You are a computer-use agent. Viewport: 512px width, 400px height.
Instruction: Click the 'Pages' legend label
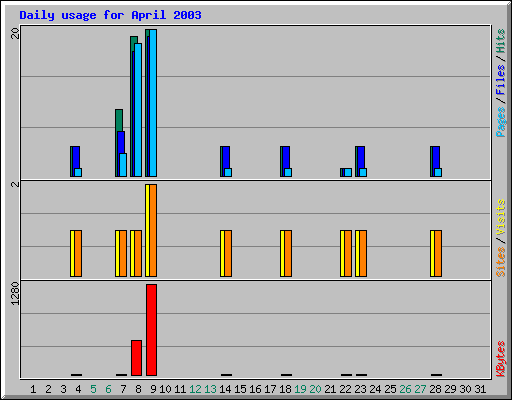[x=501, y=122]
